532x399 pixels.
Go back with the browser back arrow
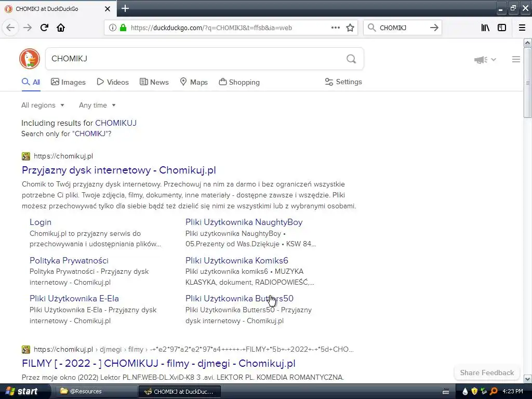click(x=10, y=28)
